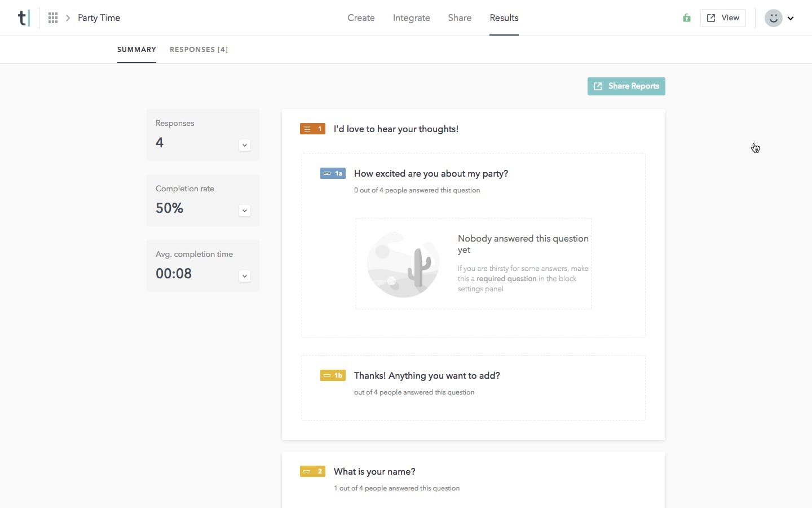Switch to the Responses [4] tab
Screen dimensions: 812x508
[198, 50]
